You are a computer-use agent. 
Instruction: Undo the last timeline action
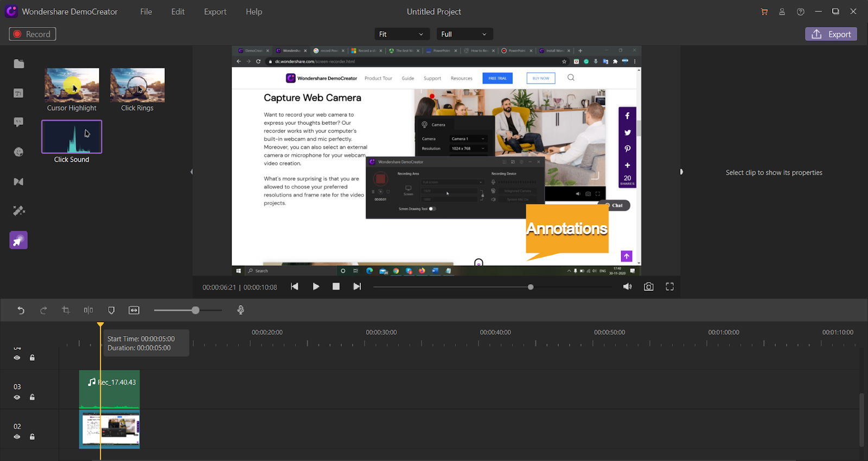pyautogui.click(x=21, y=310)
